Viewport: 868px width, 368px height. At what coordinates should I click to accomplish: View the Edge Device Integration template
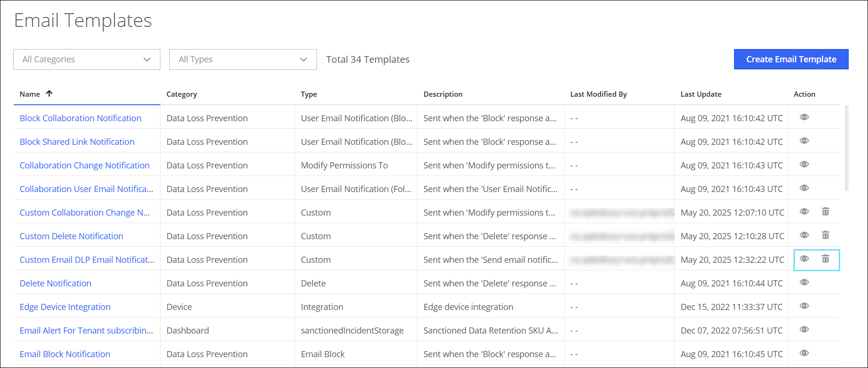[804, 306]
